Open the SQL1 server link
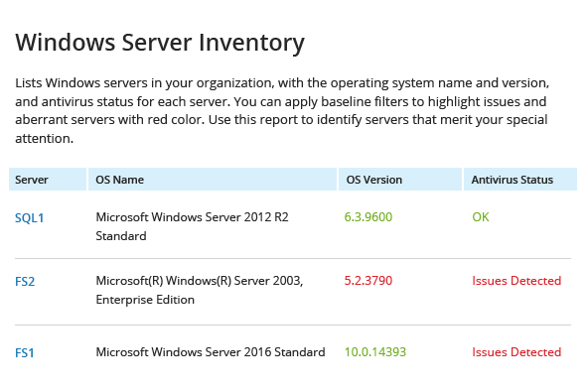This screenshot has height=392, width=586. point(29,217)
